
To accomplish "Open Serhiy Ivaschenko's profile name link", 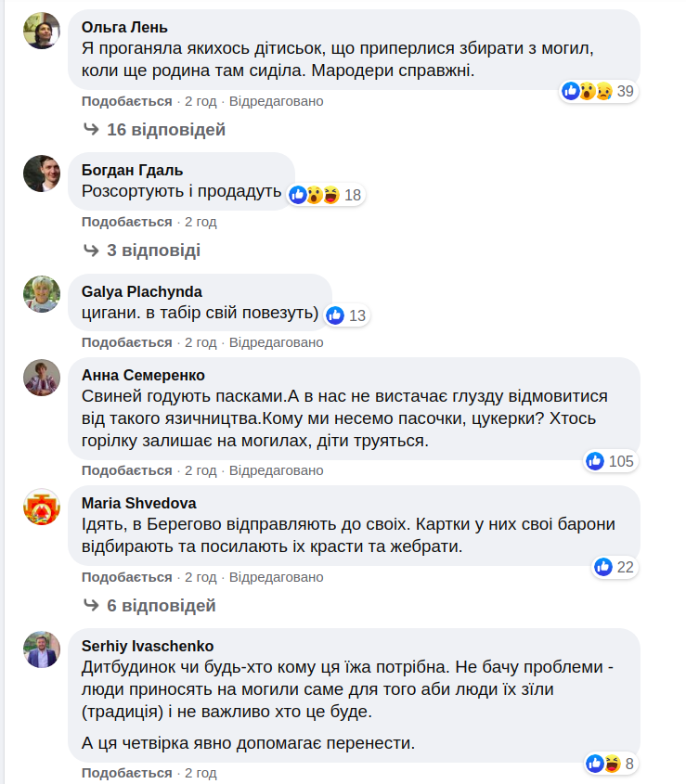I will 148,646.
